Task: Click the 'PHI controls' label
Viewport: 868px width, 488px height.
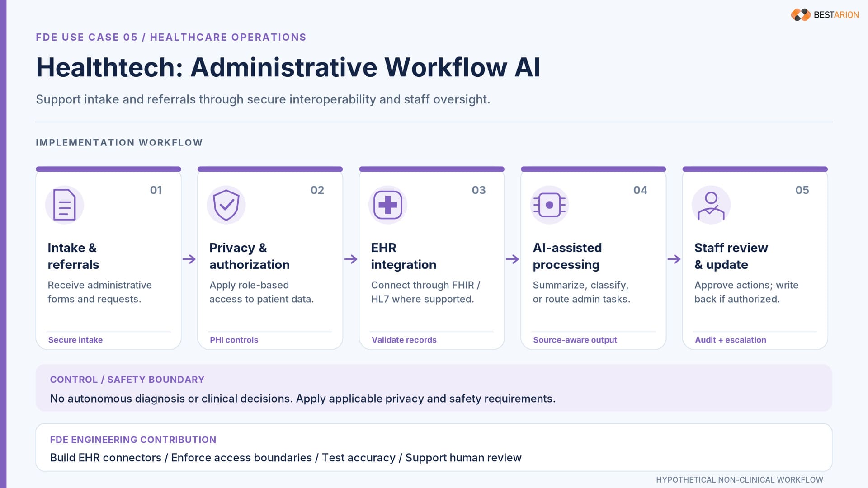Action: [x=234, y=340]
